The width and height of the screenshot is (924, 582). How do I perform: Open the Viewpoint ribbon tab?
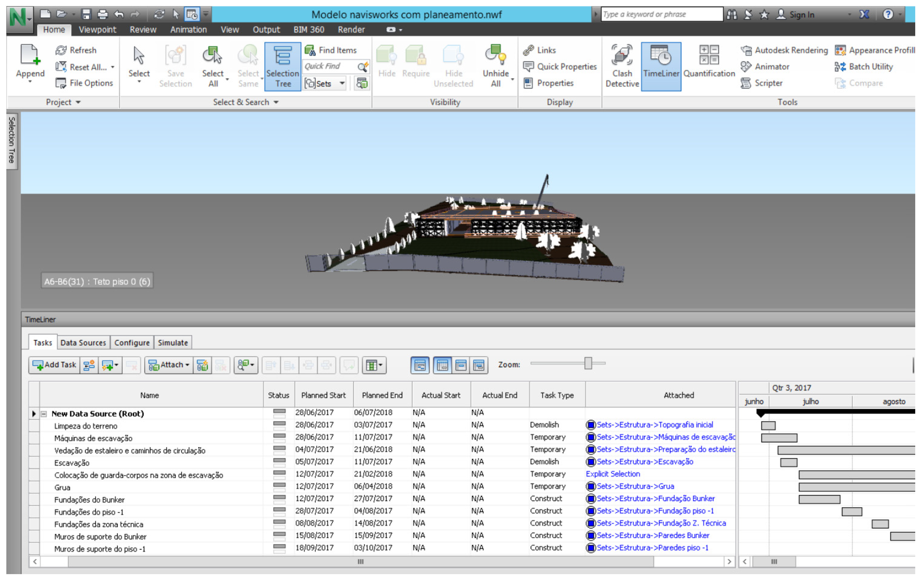click(97, 30)
